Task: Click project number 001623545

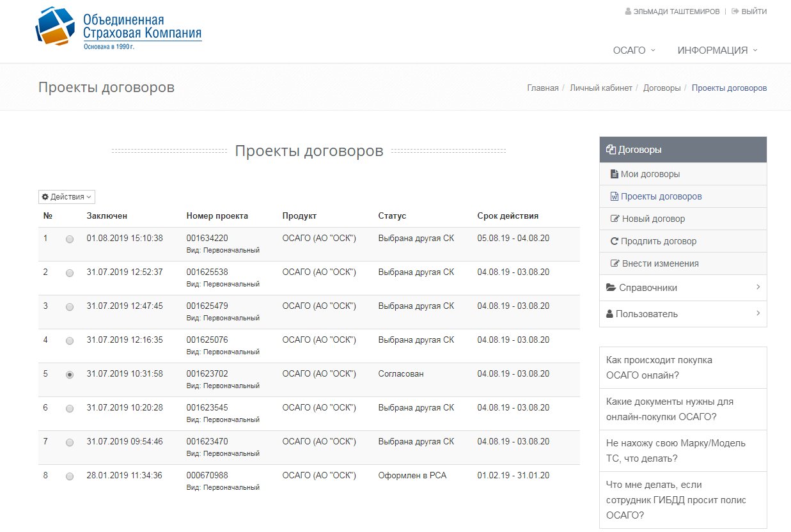Action: (x=207, y=408)
